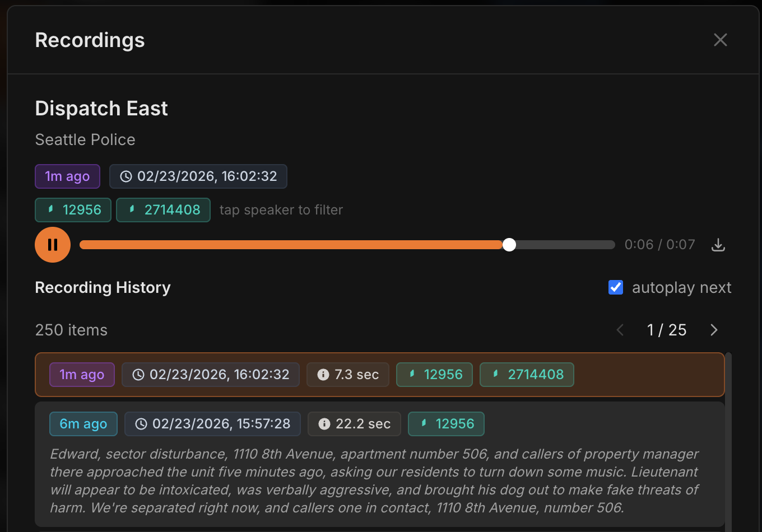
Task: Click the info icon next to 22.2 sec
Action: (324, 424)
